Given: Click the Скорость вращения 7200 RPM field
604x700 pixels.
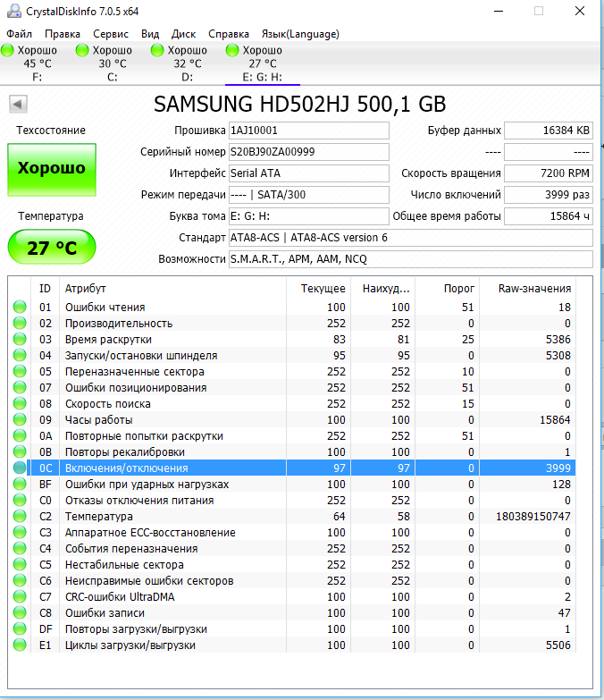Looking at the screenshot, I should 549,173.
